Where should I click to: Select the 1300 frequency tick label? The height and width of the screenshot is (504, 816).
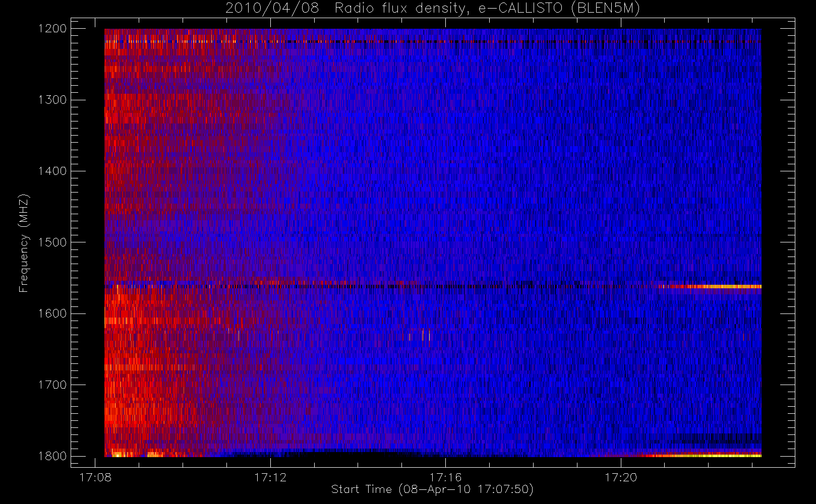tap(52, 100)
